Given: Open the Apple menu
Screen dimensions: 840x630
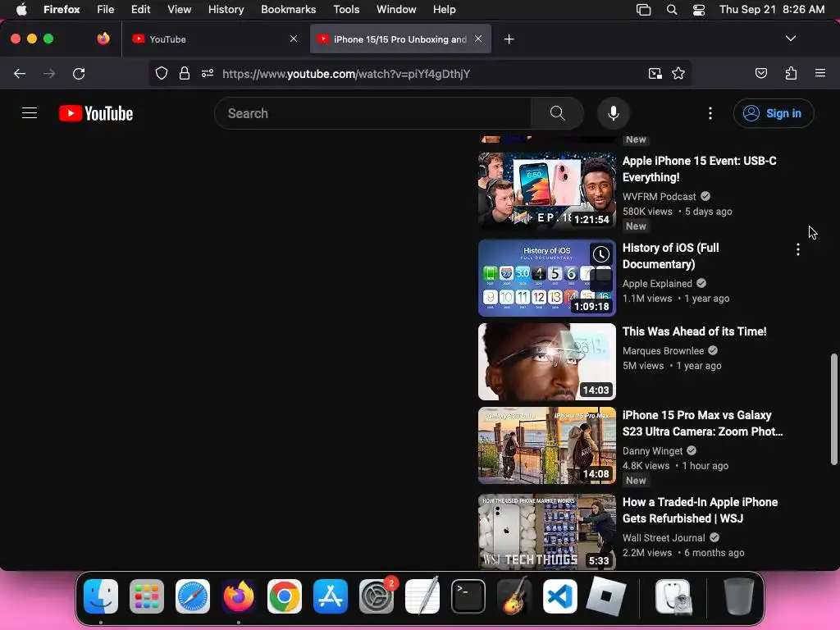Looking at the screenshot, I should 21,9.
